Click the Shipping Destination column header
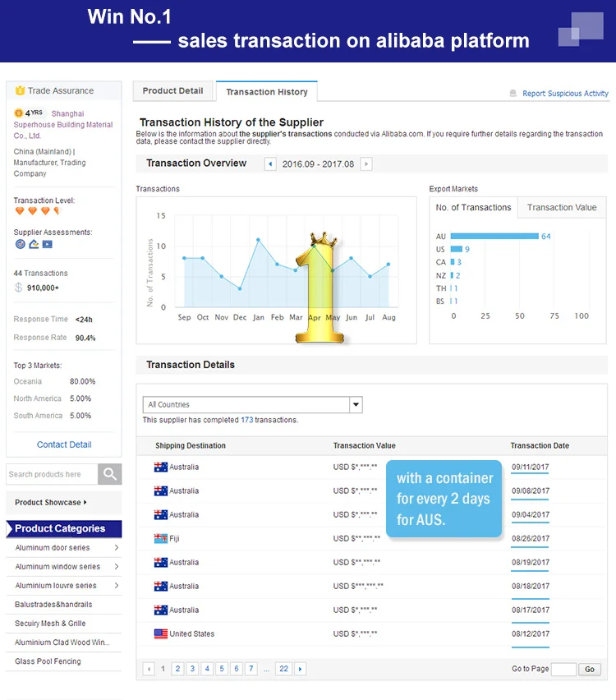Viewport: 616px width, 700px height. tap(191, 445)
